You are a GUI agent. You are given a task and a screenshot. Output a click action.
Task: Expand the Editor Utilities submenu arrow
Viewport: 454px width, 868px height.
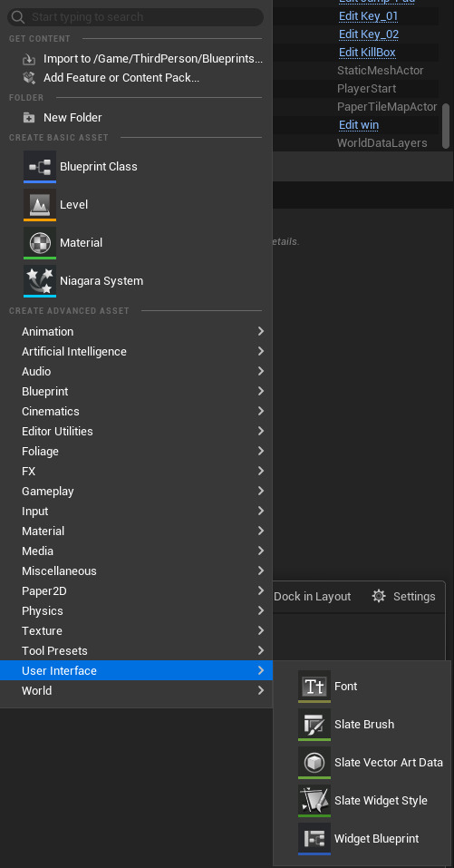(x=260, y=431)
